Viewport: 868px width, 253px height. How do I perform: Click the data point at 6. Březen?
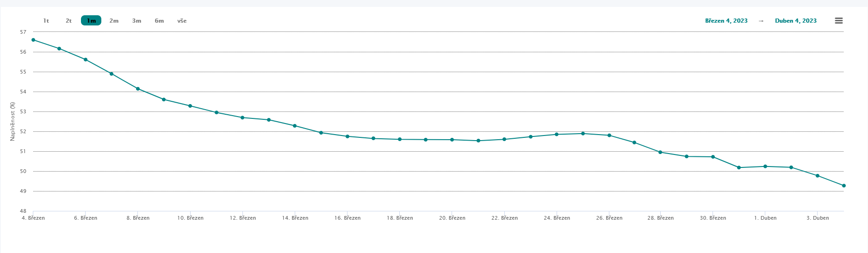[x=86, y=60]
